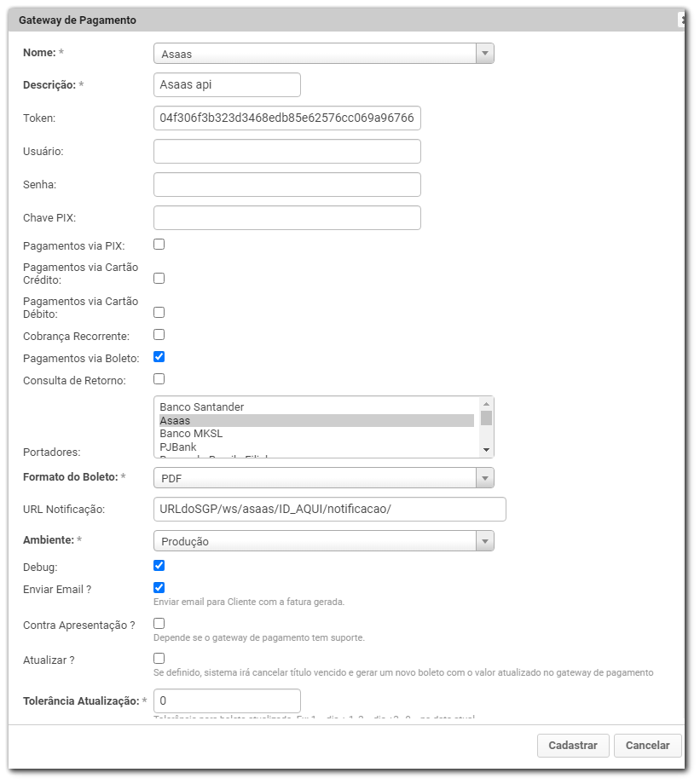Screen dimensions: 700x784
Task: Choose PJBank in the Portadores list
Action: pos(178,447)
